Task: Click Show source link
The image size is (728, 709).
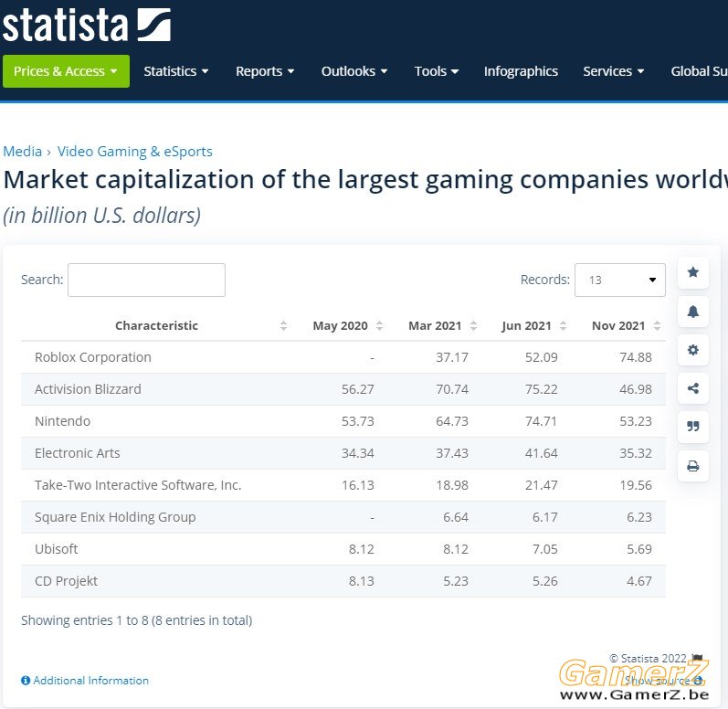Action: point(657,681)
